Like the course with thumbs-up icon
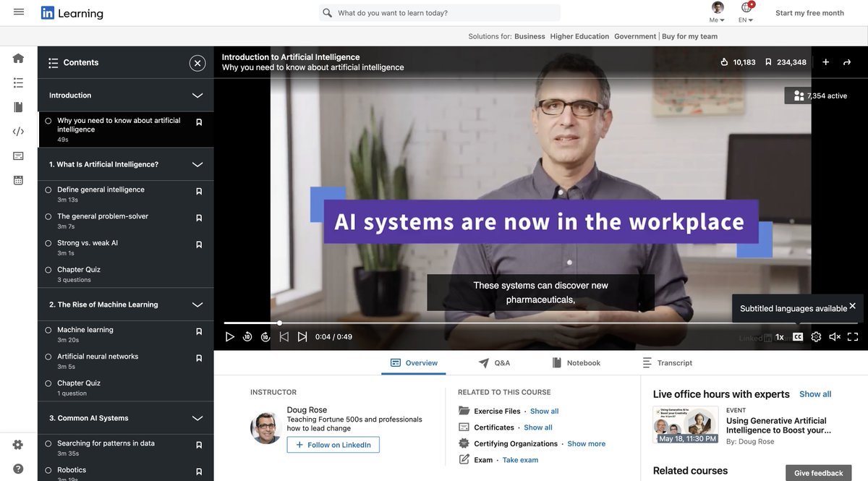Image resolution: width=868 pixels, height=481 pixels. click(x=724, y=62)
